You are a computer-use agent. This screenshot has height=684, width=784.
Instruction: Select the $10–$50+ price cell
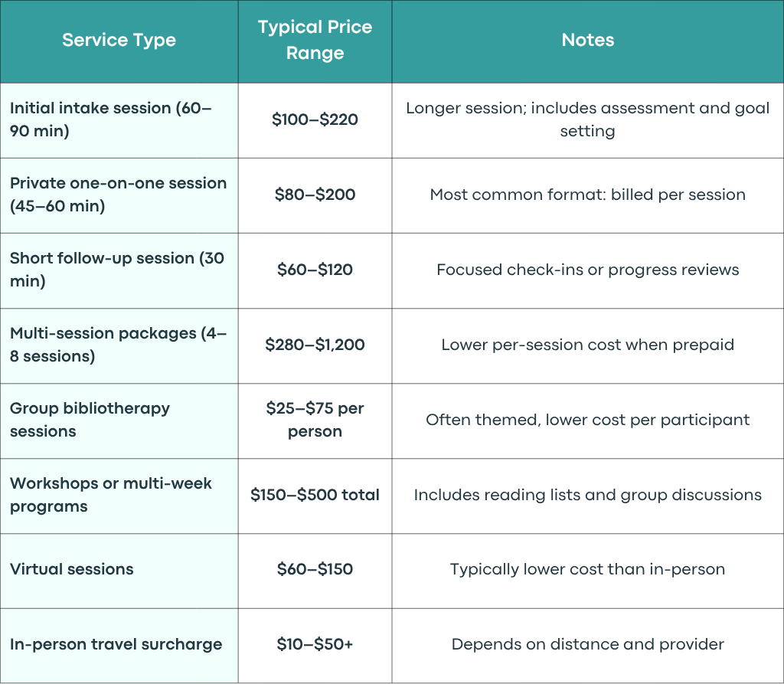pyautogui.click(x=315, y=645)
